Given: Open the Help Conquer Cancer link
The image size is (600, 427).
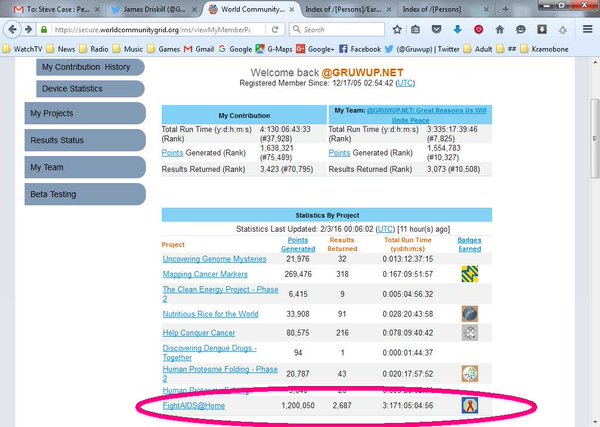Looking at the screenshot, I should (199, 333).
